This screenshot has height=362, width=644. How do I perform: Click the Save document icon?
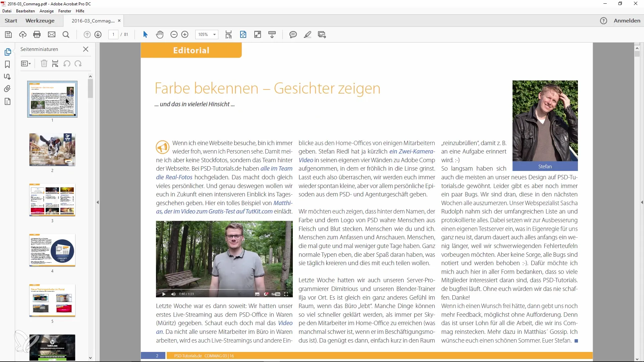click(x=8, y=35)
